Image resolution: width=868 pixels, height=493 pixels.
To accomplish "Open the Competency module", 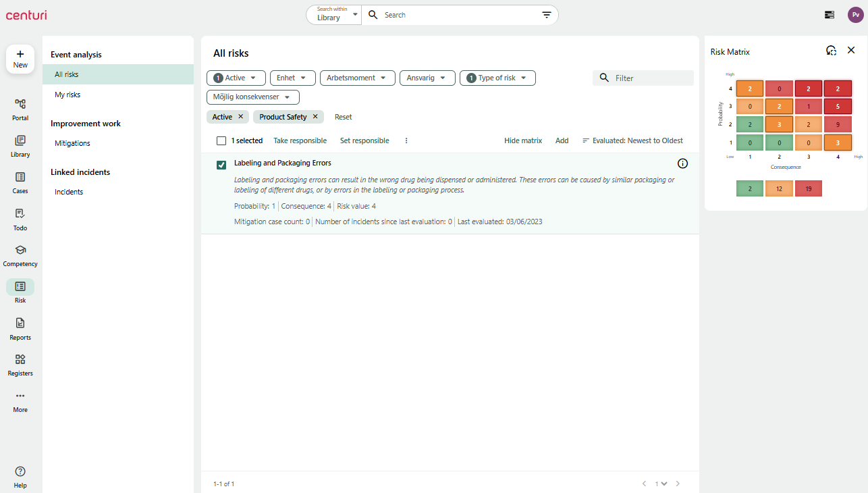I will pyautogui.click(x=20, y=254).
